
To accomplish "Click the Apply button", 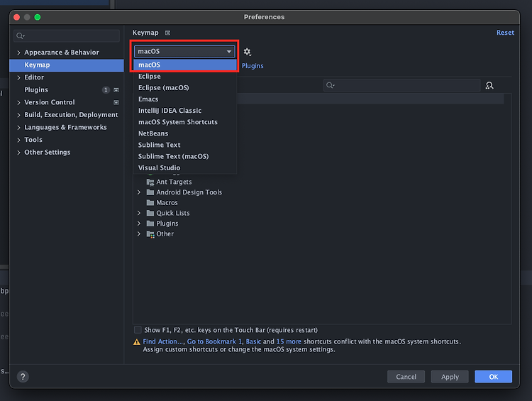I will click(x=450, y=377).
